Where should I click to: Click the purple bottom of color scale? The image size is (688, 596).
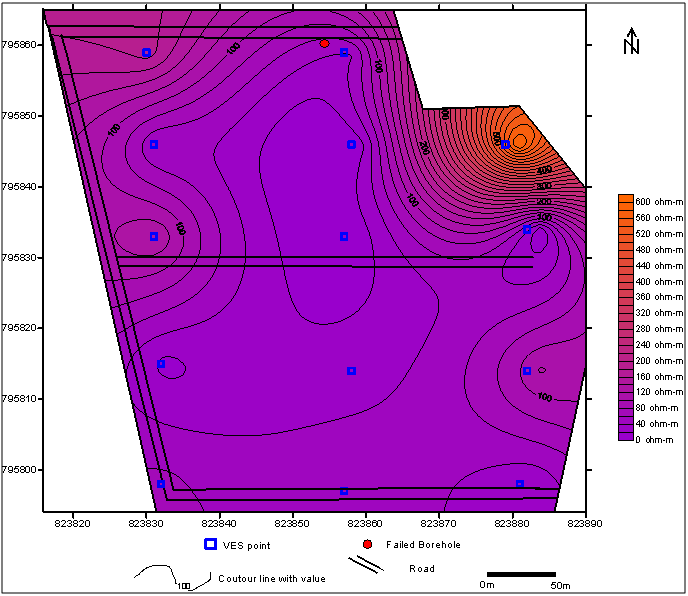625,437
